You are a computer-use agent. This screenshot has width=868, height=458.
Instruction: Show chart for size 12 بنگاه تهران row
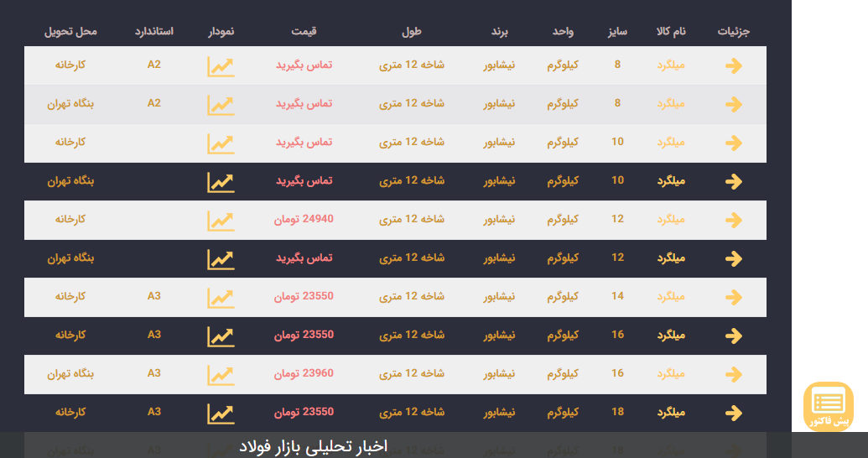pos(221,258)
